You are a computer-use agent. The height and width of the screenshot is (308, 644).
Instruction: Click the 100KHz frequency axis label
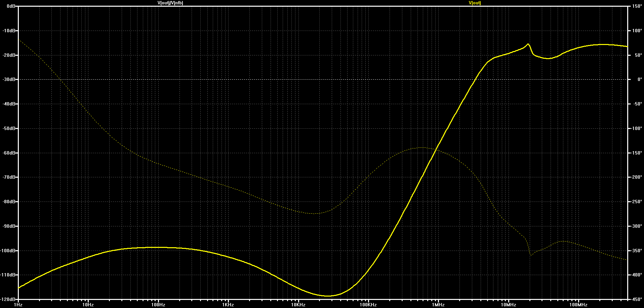[x=368, y=305]
